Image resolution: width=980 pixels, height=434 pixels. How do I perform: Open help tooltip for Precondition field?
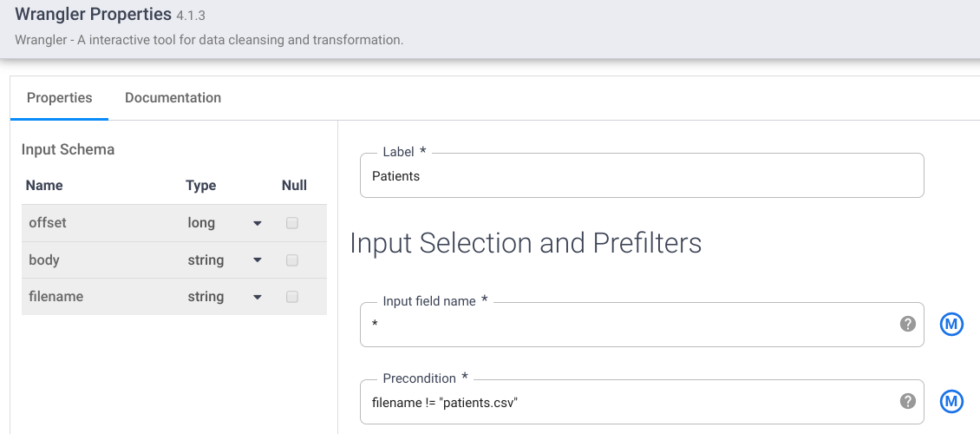tap(907, 401)
